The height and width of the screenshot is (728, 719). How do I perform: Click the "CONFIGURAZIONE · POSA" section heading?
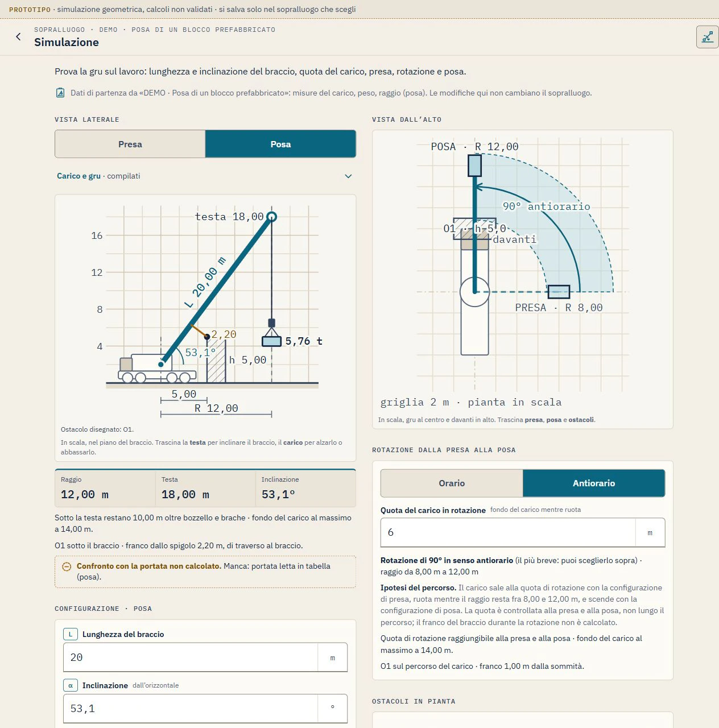coord(103,609)
